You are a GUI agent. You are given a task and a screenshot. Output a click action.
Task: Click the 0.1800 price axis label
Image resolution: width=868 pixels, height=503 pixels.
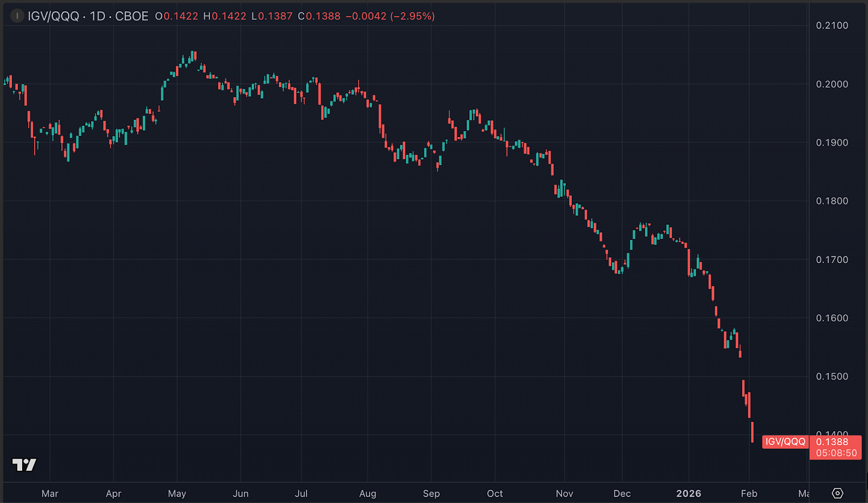click(832, 201)
